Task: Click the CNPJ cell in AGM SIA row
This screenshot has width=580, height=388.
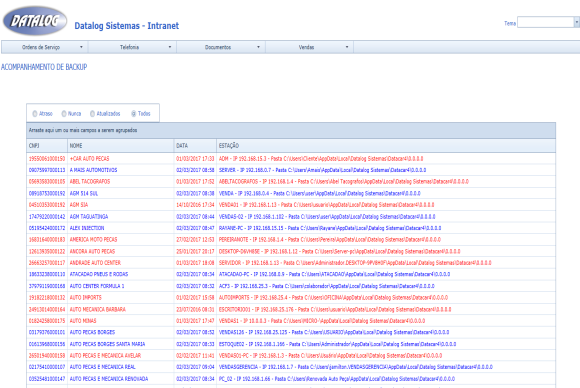Action: 47,205
